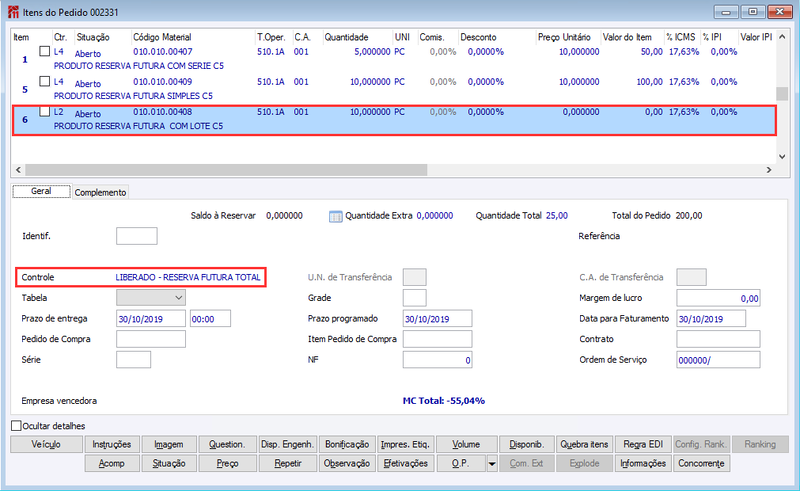Enable the Ocultar detalhes checkbox
The image size is (800, 491).
(17, 426)
